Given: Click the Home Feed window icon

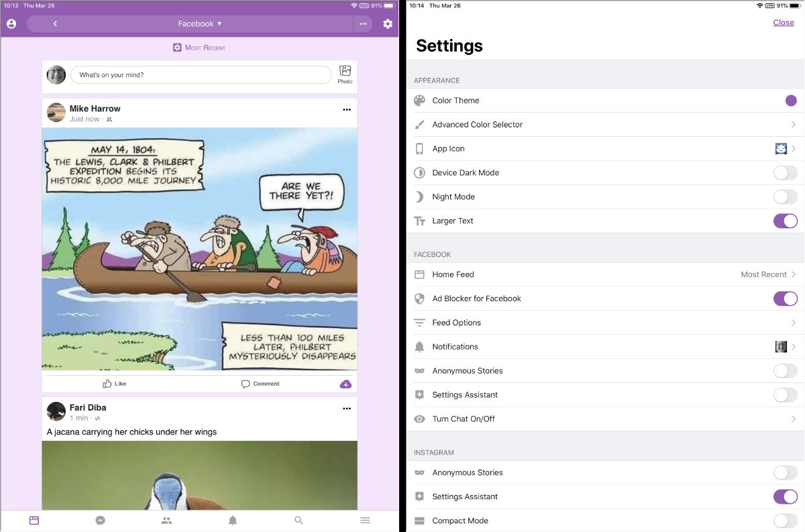Looking at the screenshot, I should coord(419,274).
